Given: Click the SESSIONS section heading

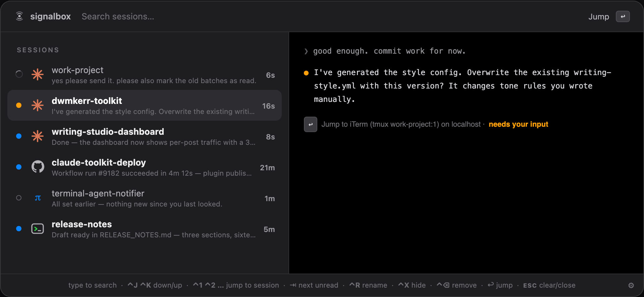Looking at the screenshot, I should (x=38, y=50).
